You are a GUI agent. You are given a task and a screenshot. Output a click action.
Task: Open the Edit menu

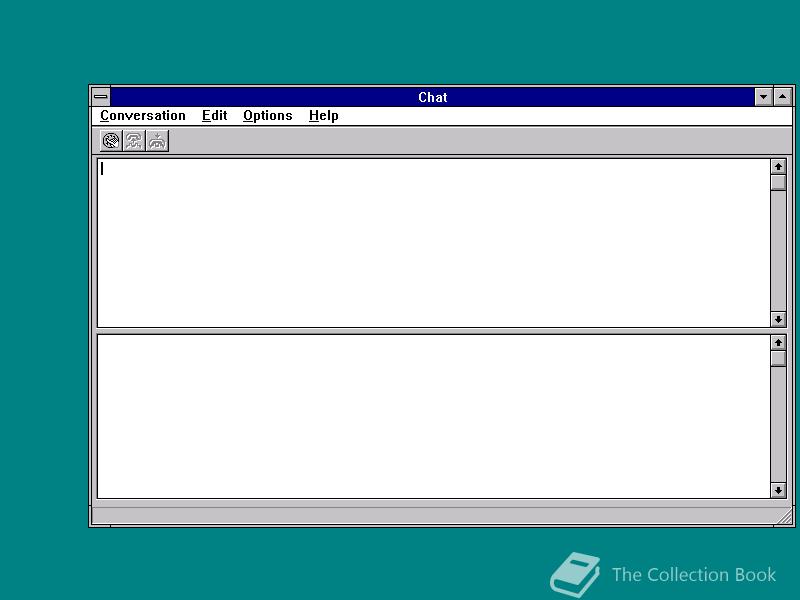214,116
